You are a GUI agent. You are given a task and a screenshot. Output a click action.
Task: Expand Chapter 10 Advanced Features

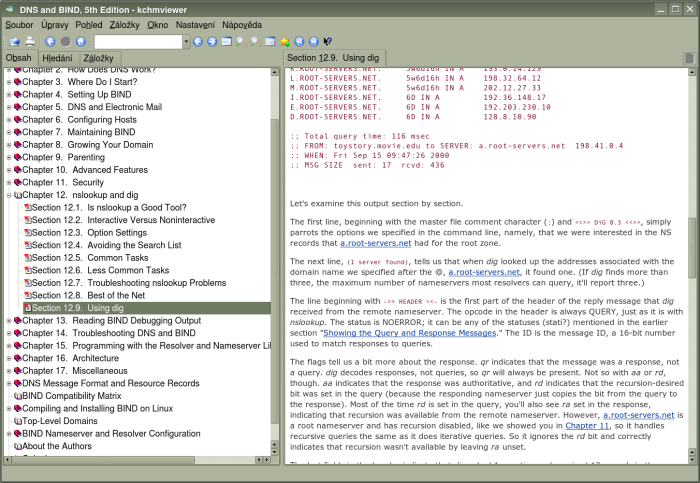[9, 170]
